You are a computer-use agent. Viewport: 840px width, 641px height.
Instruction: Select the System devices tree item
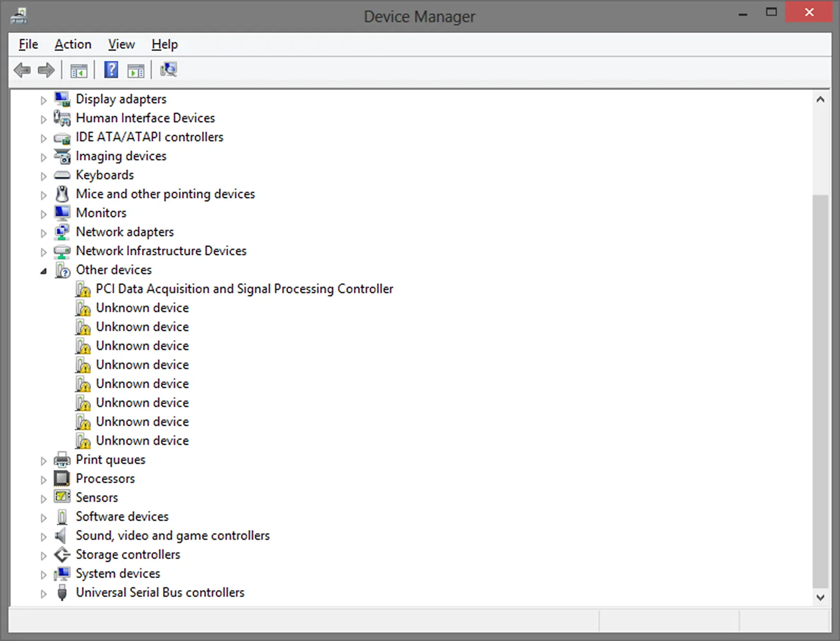click(118, 574)
